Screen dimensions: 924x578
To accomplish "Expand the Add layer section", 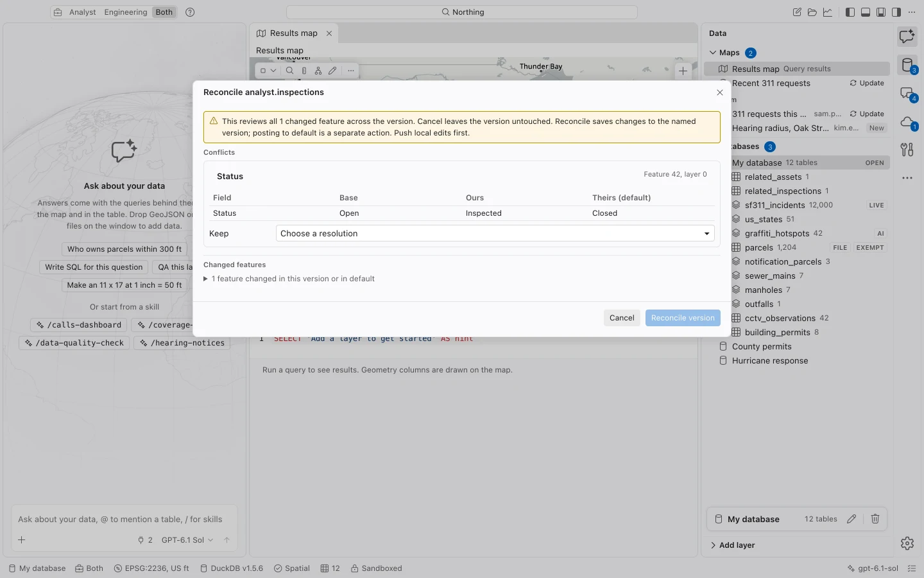I will tap(732, 545).
